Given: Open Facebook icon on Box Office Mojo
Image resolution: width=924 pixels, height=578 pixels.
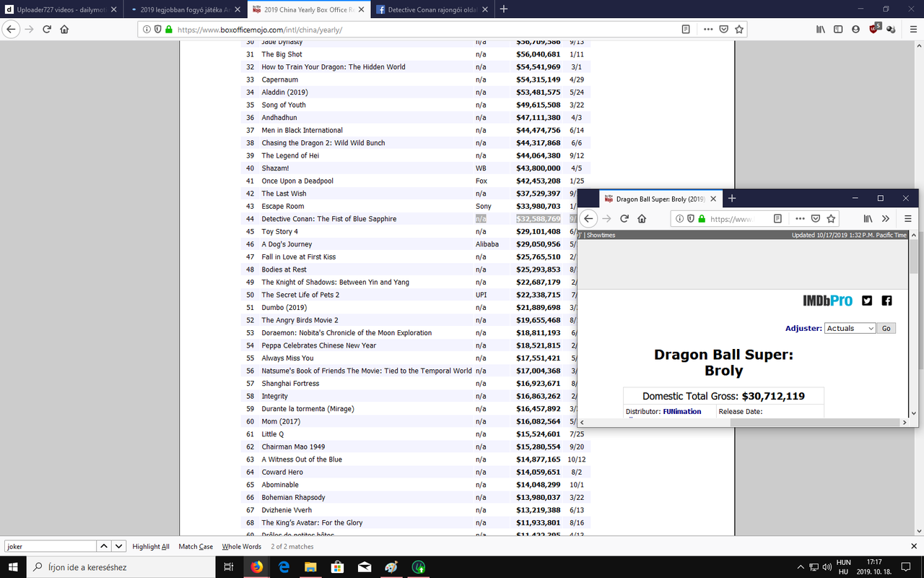Looking at the screenshot, I should point(886,301).
